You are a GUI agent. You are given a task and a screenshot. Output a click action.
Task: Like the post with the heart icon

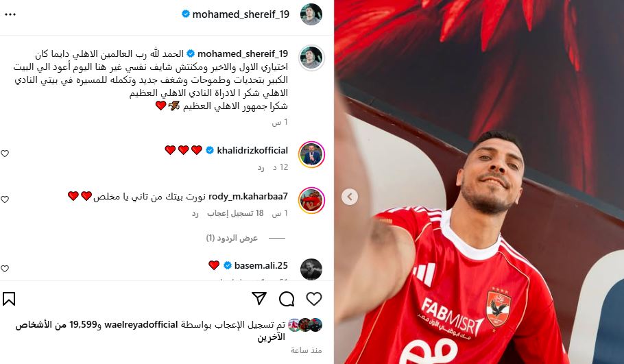(313, 299)
